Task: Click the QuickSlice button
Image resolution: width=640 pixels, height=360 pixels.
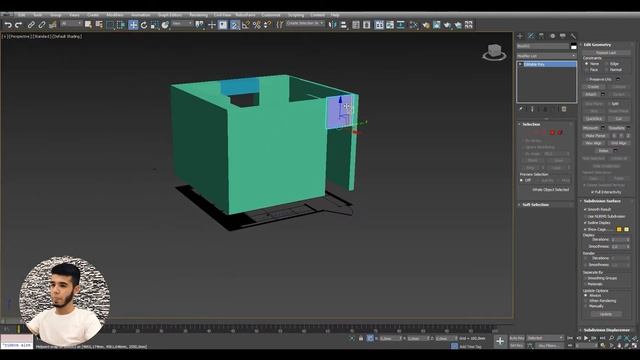Action: point(594,119)
